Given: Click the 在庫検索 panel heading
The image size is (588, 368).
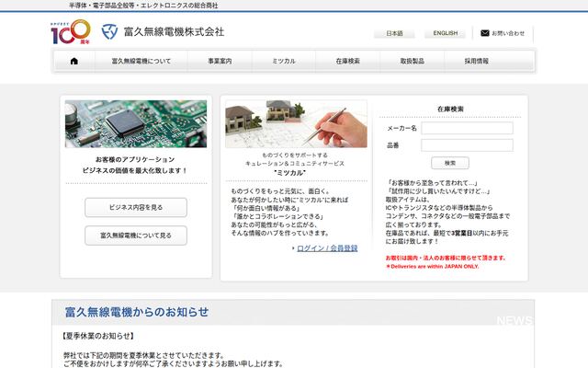Looking at the screenshot, I should pyautogui.click(x=450, y=109).
